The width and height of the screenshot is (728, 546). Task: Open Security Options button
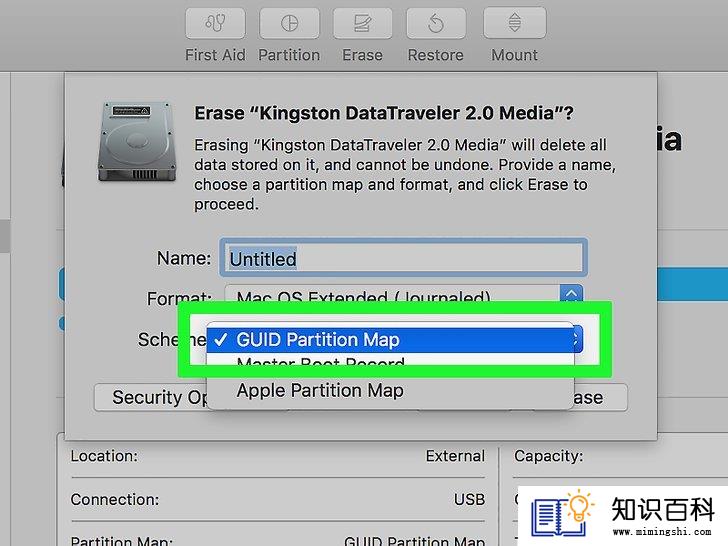151,397
